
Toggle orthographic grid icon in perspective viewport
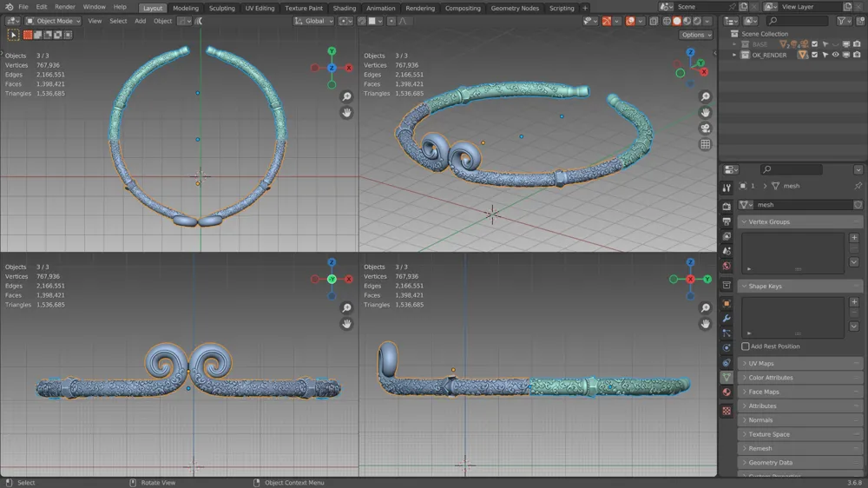click(705, 144)
